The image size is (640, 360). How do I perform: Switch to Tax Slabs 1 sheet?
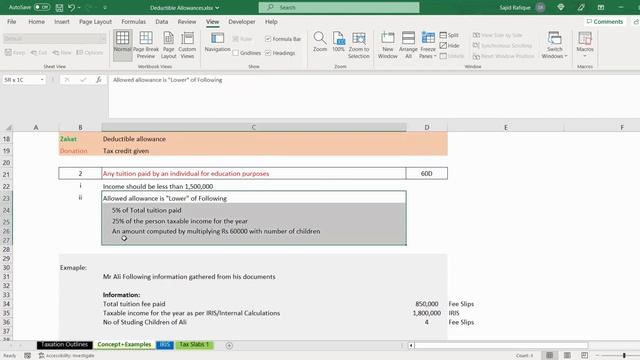point(194,344)
